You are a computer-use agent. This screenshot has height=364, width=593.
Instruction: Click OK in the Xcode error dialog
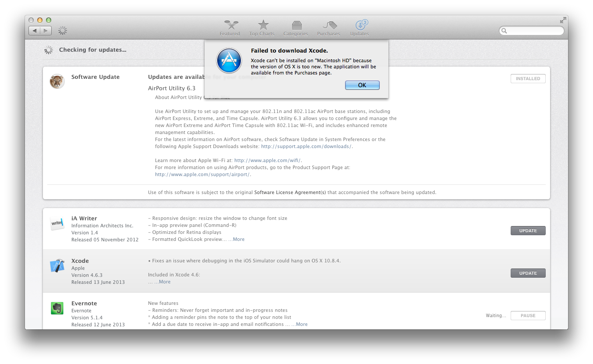click(362, 85)
